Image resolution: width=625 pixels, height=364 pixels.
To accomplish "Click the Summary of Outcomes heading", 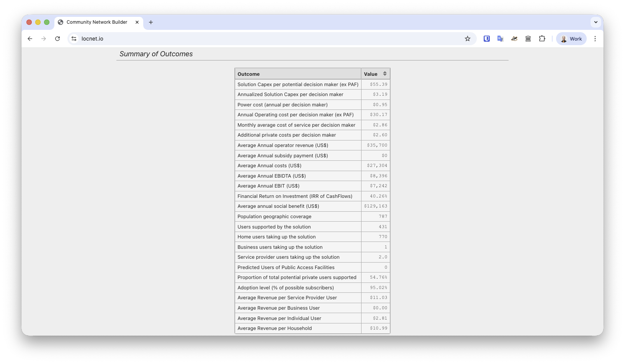I will 156,54.
